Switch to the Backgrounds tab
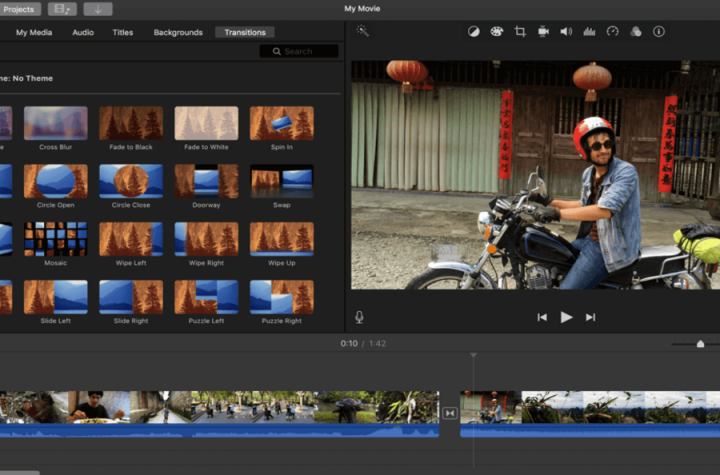 pos(178,32)
